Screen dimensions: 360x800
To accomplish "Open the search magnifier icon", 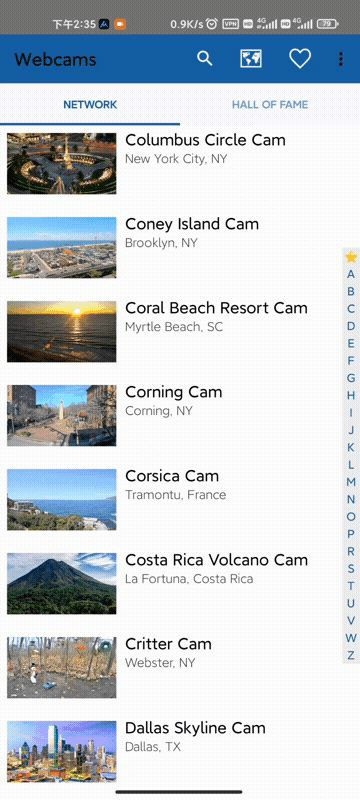I will coord(204,59).
